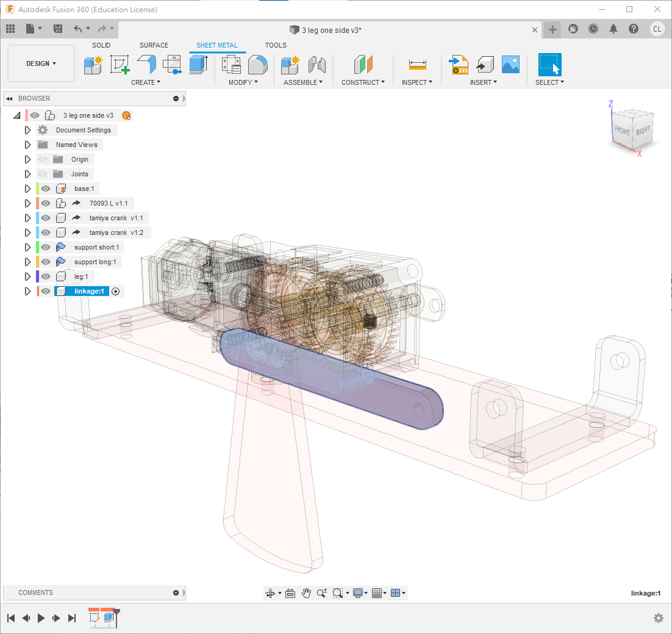Viewport: 672px width, 634px height.
Task: Activate the Pan hand tool
Action: coord(306,593)
